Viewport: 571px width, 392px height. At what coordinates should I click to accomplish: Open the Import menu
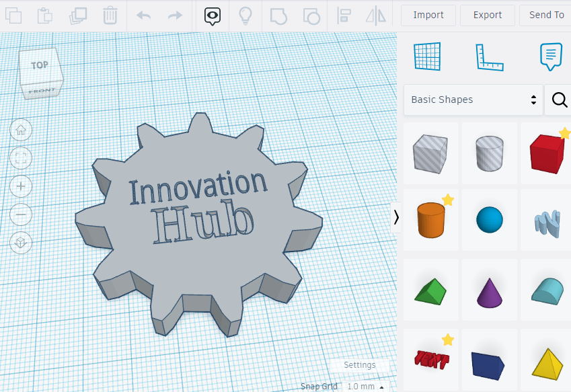click(428, 15)
